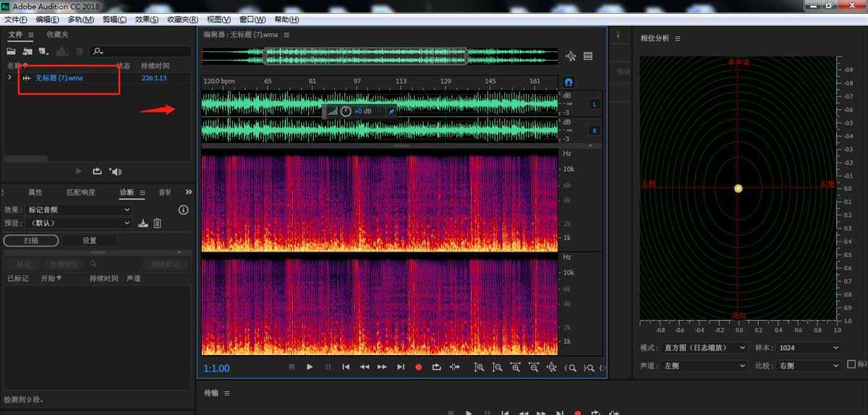The image size is (868, 415).
Task: Click the Play button below the spectrogram
Action: coord(310,367)
